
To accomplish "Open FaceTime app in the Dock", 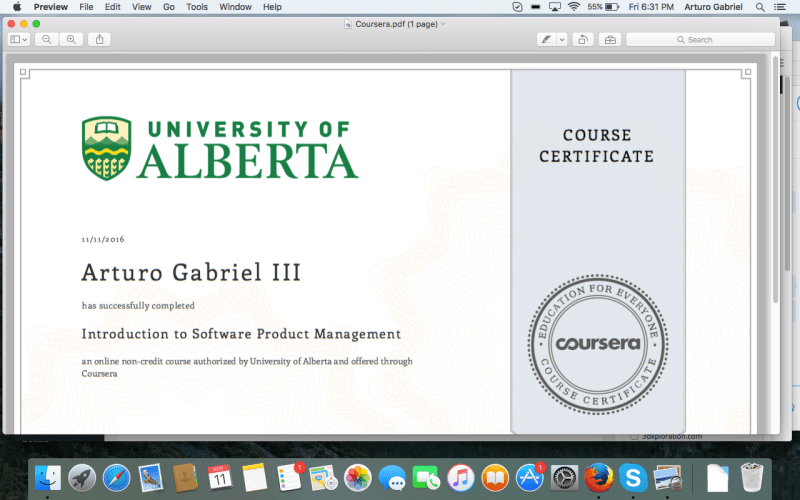I will pyautogui.click(x=426, y=478).
